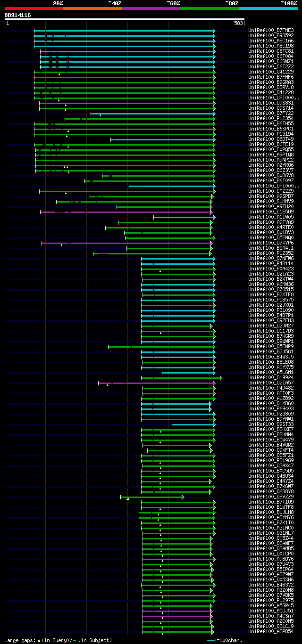The width and height of the screenshot is (302, 644).
Task: Open hit UniRef100_C6TC81
Action: (271, 51)
